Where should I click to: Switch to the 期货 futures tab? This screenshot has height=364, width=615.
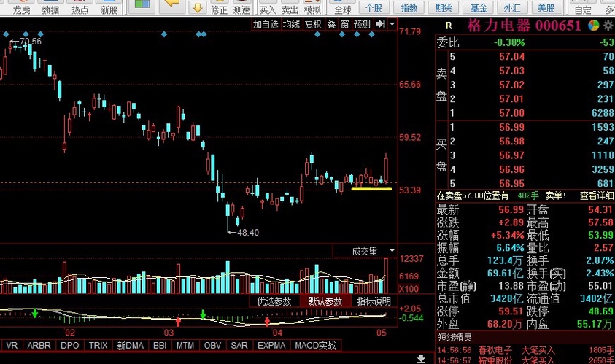(x=444, y=8)
